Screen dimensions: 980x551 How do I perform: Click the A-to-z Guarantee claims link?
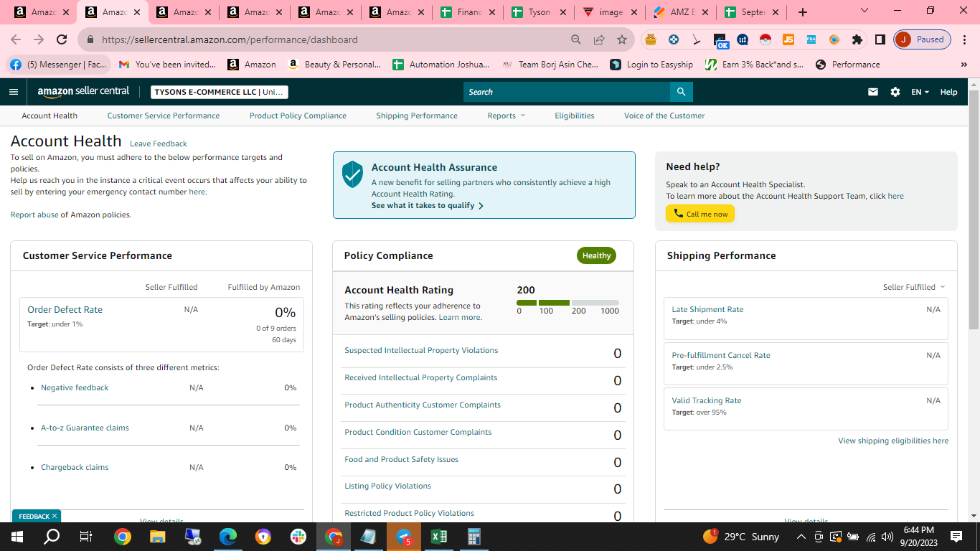tap(85, 428)
